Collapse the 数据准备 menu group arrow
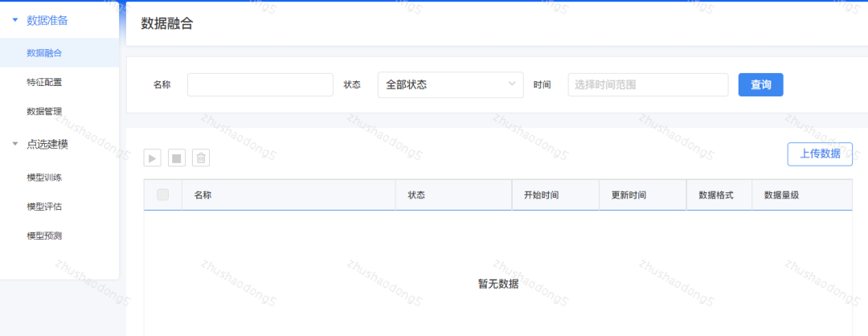This screenshot has height=336, width=868. click(x=15, y=21)
